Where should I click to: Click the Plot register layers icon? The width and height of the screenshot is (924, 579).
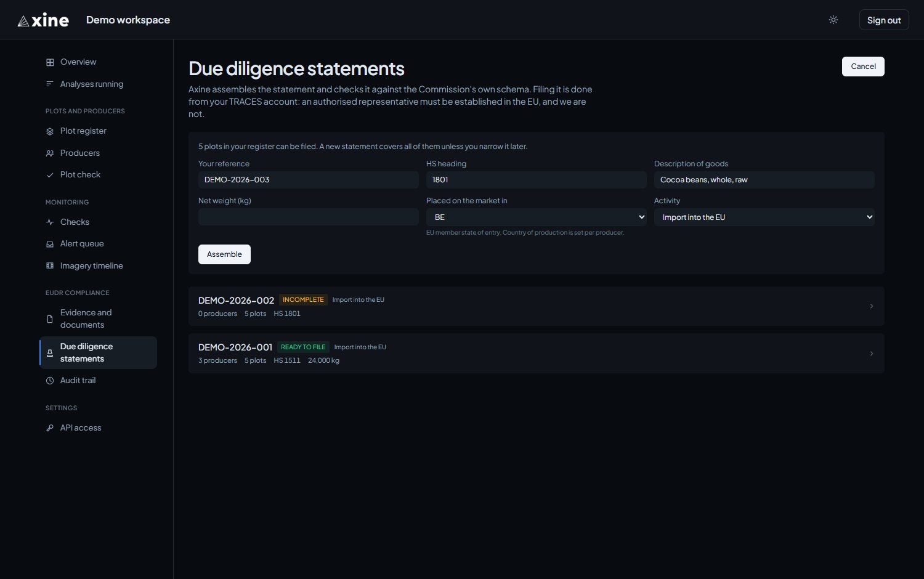50,131
